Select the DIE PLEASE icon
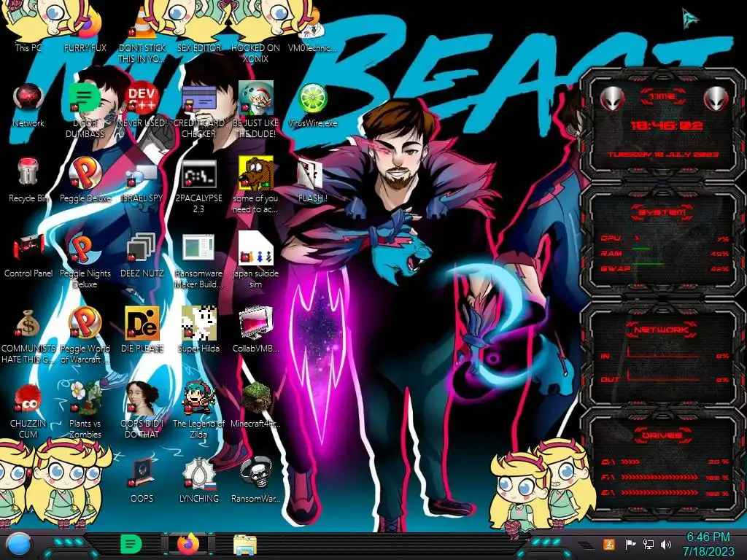 [142, 331]
